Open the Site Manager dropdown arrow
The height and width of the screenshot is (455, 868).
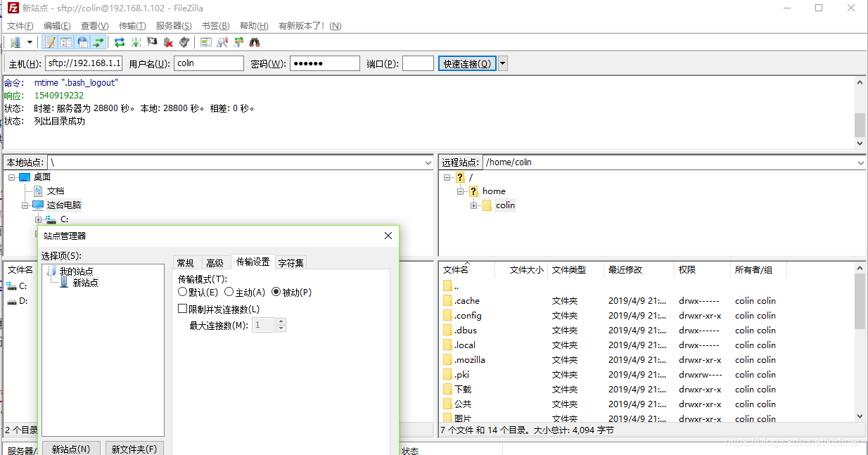coord(30,42)
